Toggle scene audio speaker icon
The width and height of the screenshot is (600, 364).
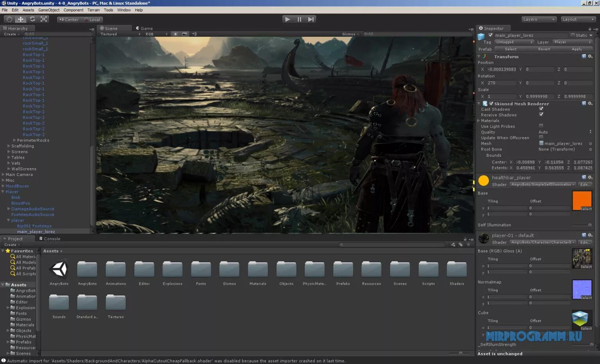click(x=194, y=34)
